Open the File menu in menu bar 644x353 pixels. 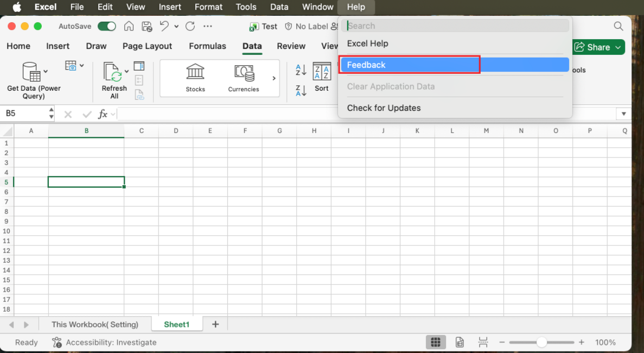pyautogui.click(x=77, y=7)
